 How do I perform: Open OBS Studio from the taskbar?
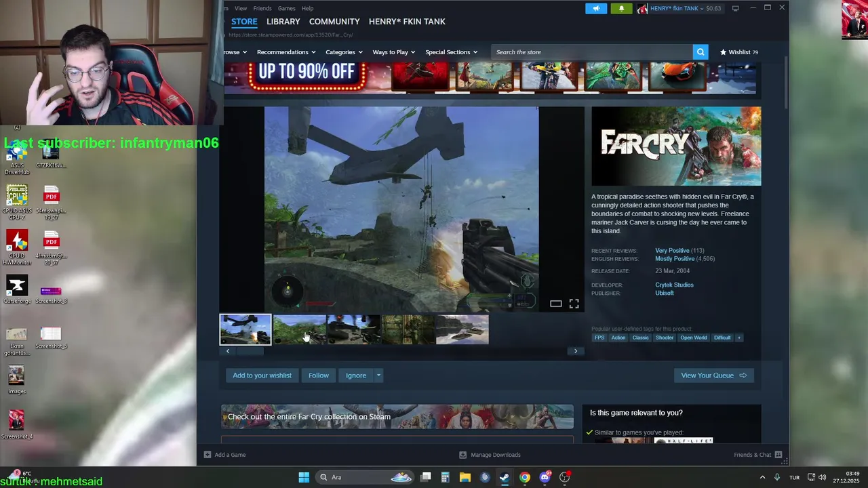(564, 477)
